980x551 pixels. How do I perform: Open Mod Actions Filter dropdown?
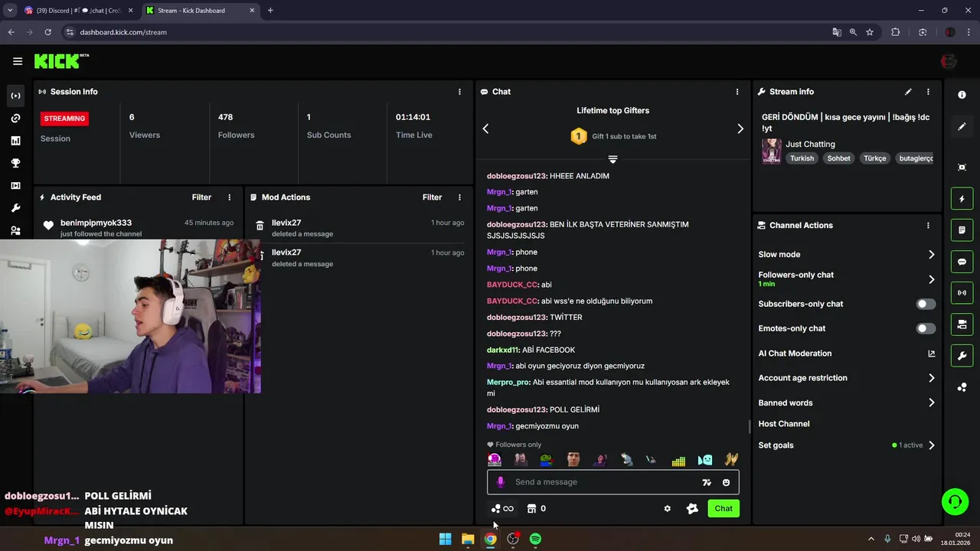coord(432,197)
